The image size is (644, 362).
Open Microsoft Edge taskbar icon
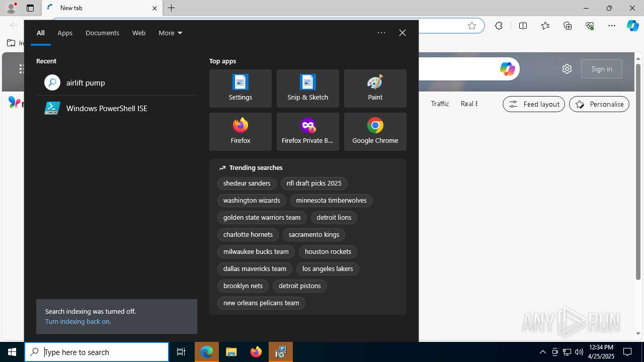pyautogui.click(x=207, y=352)
